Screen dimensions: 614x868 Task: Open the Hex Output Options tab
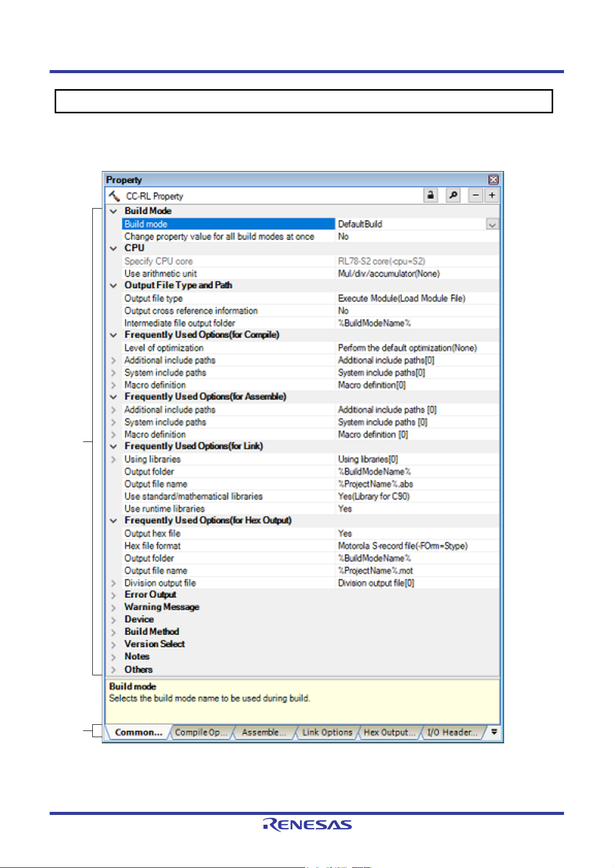[389, 732]
